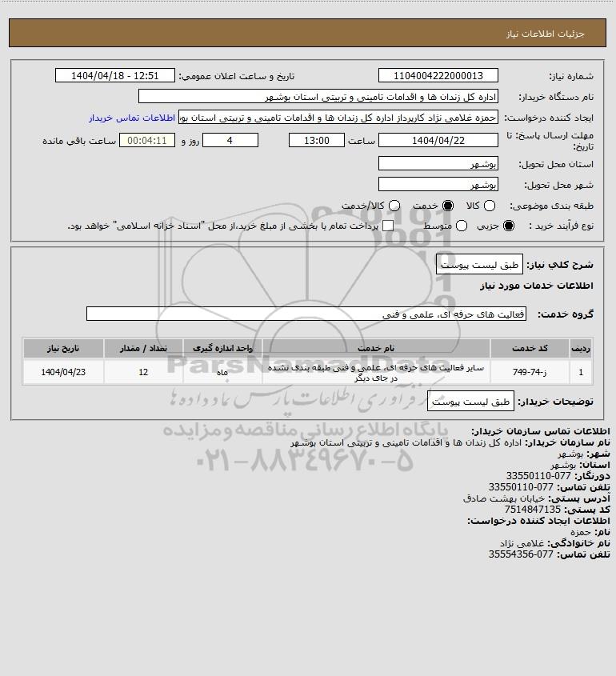This screenshot has width=616, height=676.
Task: Click the unit cell ماه
Action: (x=222, y=372)
